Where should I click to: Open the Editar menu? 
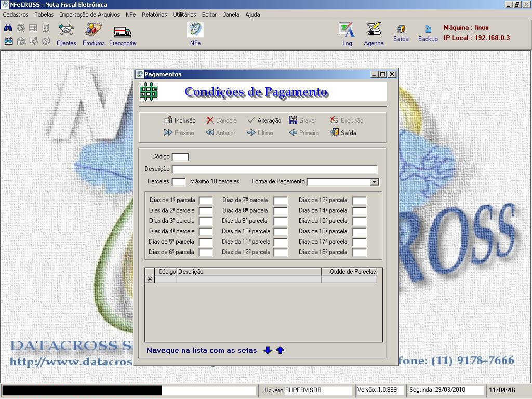[209, 15]
